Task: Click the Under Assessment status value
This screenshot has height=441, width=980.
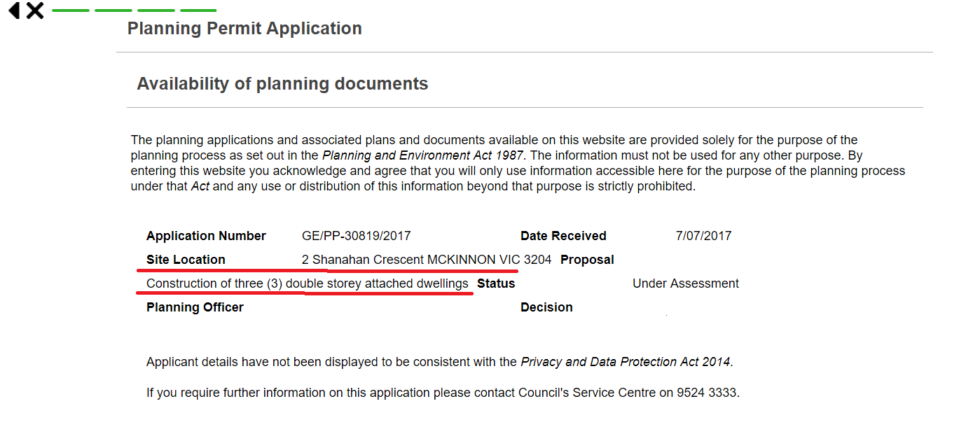Action: [685, 283]
